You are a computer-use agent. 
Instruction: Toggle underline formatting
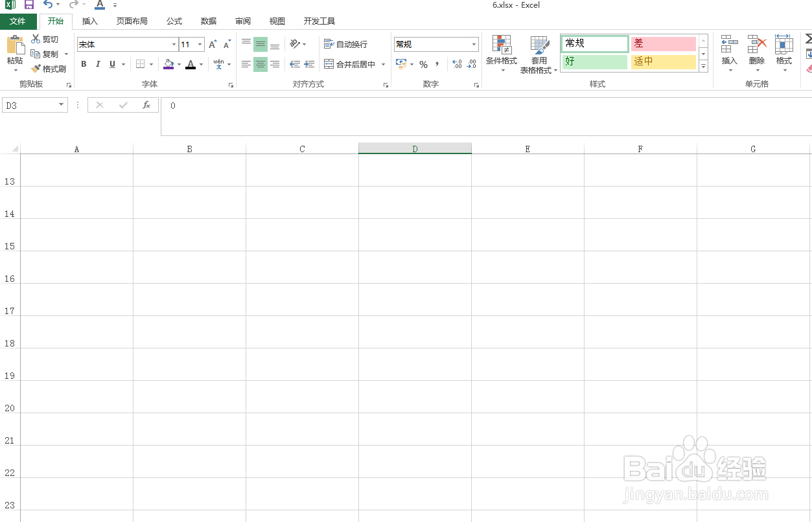click(112, 64)
